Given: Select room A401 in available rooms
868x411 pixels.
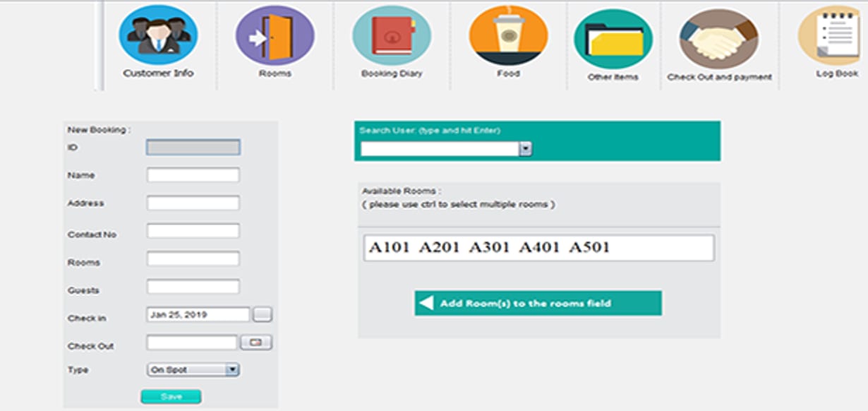Looking at the screenshot, I should pyautogui.click(x=539, y=248).
